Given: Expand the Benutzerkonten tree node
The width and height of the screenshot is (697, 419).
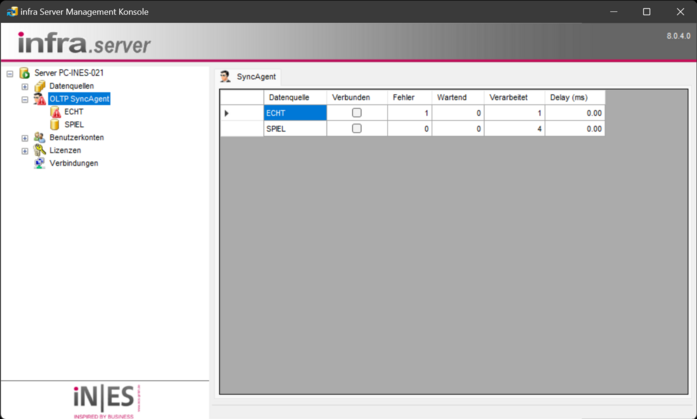Looking at the screenshot, I should 25,138.
